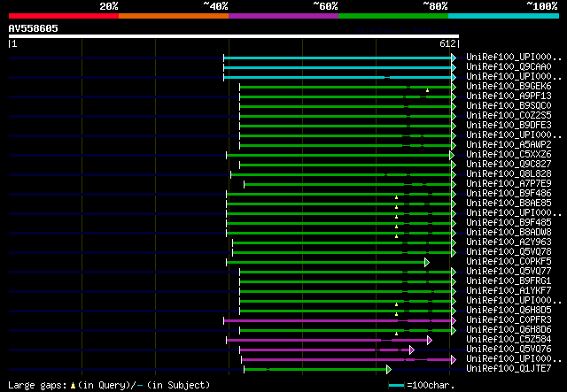This screenshot has width=567, height=392.
Task: Open the UniRef100_Q1JTE7 hit label
Action: point(509,368)
